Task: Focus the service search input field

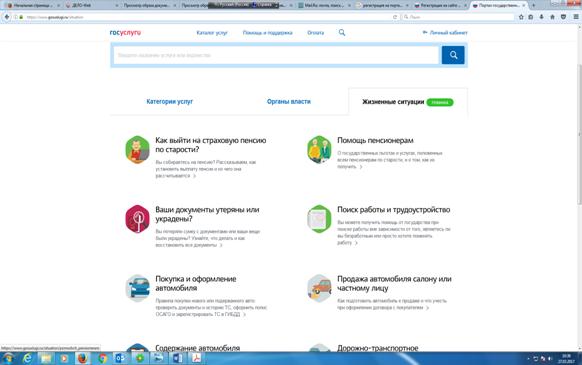Action: coord(276,55)
